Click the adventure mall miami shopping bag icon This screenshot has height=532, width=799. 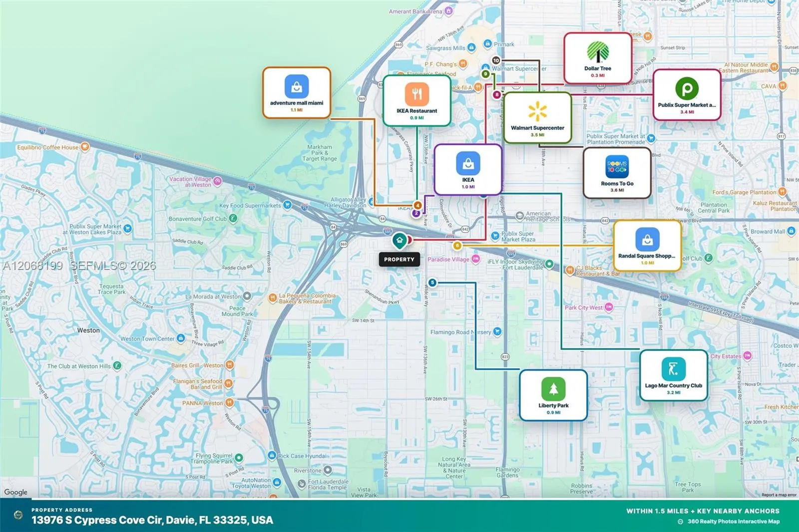(x=297, y=86)
